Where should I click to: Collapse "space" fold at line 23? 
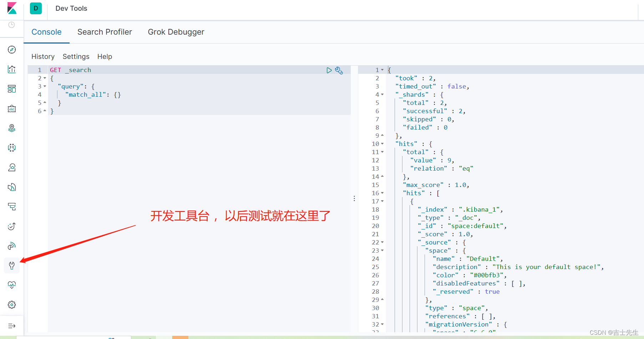click(x=382, y=251)
